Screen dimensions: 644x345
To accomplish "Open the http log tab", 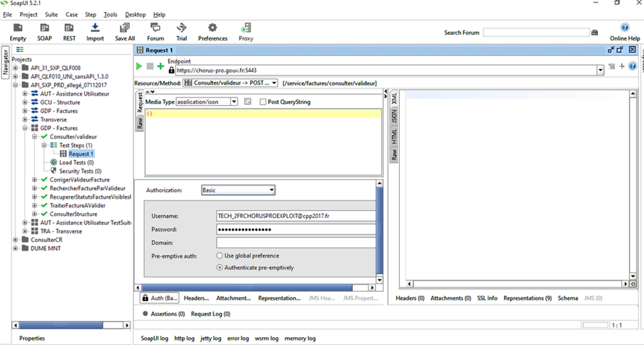I will pyautogui.click(x=185, y=339).
